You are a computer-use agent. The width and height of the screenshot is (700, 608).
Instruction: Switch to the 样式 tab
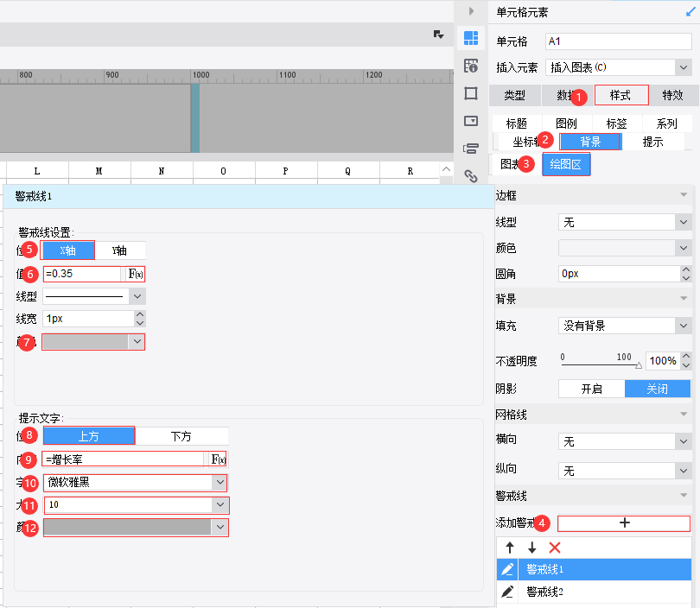(621, 95)
